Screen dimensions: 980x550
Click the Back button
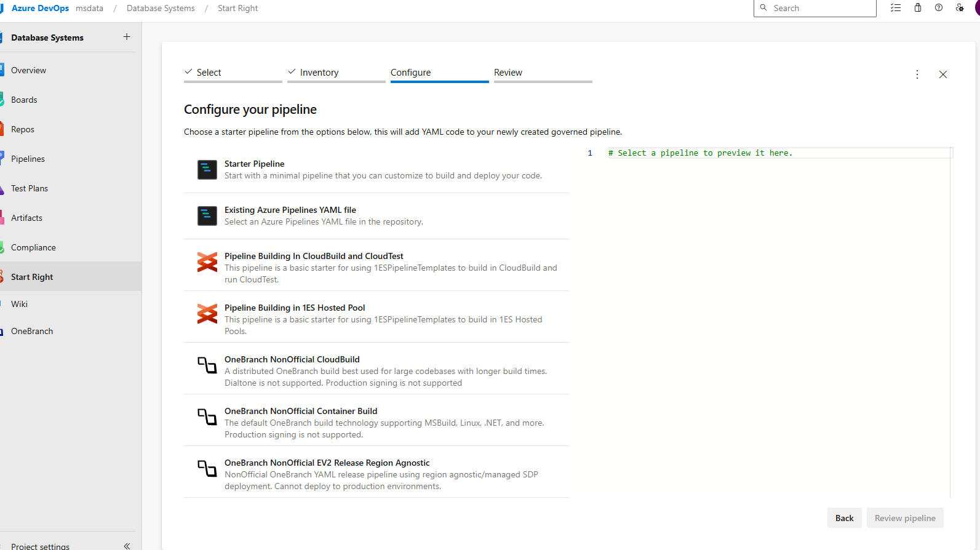(x=844, y=518)
